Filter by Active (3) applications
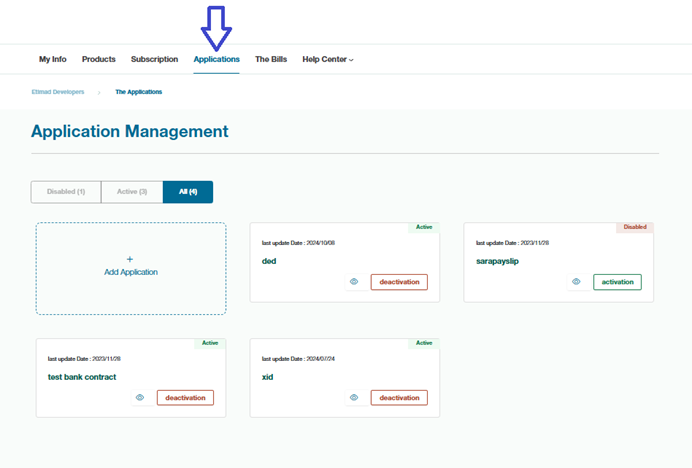The height and width of the screenshot is (468, 692). click(x=131, y=192)
